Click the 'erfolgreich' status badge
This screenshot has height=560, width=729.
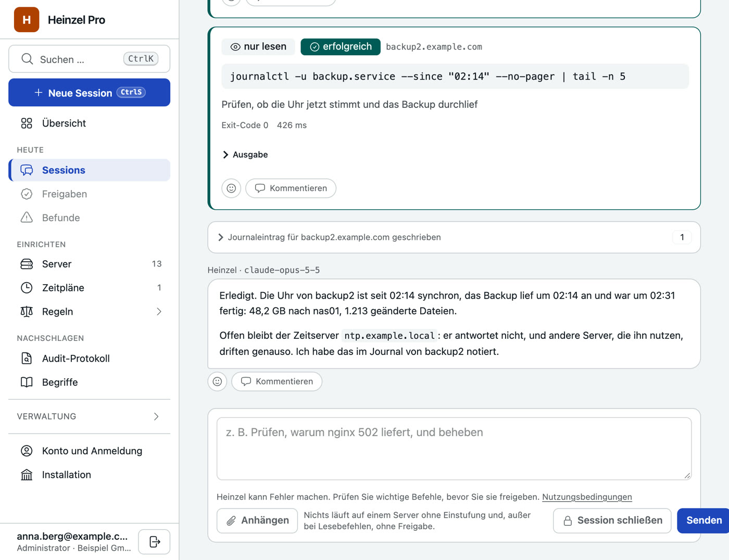(x=341, y=47)
